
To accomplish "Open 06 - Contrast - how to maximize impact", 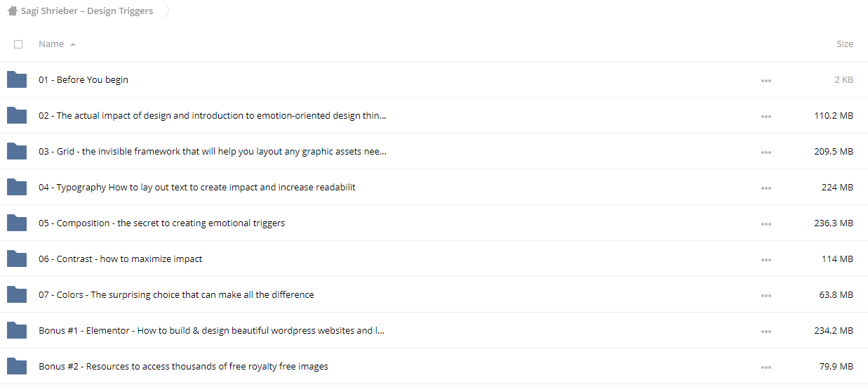I will [x=120, y=259].
